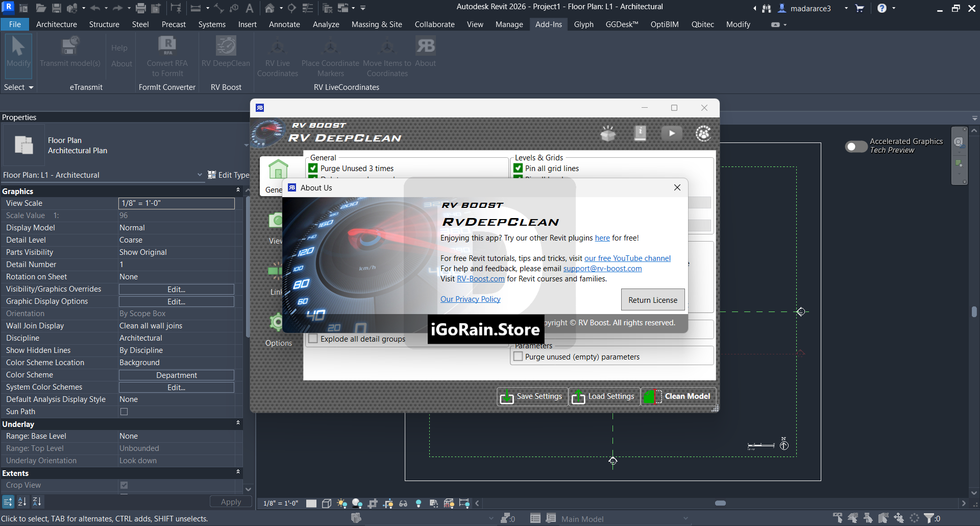Open the free YouTube channel link
This screenshot has width=980, height=526.
627,258
